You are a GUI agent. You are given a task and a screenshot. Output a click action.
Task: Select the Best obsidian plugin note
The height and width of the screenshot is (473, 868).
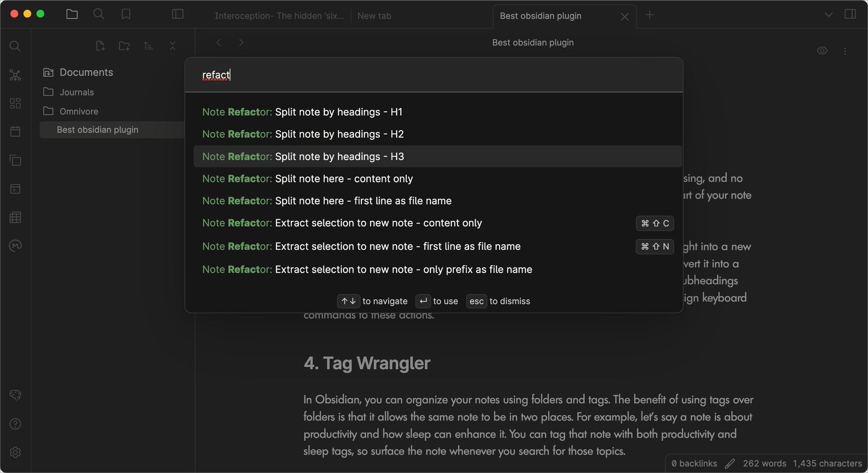(x=97, y=129)
